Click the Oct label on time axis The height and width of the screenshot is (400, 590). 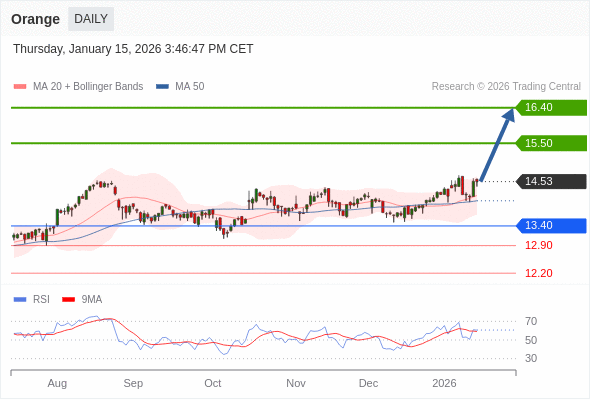[x=213, y=383]
